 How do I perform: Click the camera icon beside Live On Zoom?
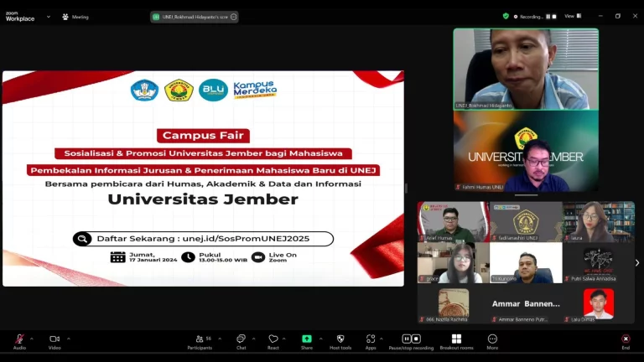tap(258, 257)
